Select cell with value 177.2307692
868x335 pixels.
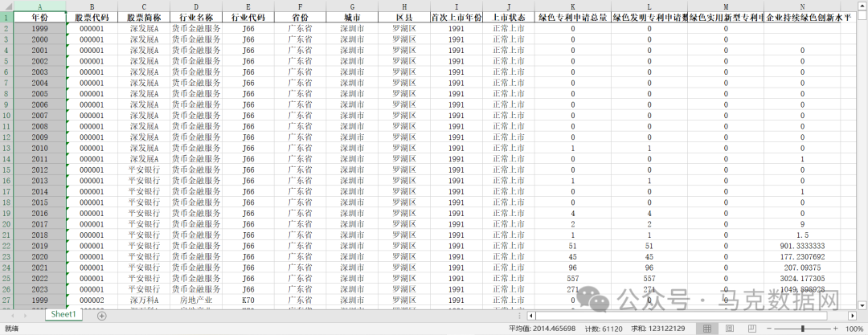pos(802,256)
